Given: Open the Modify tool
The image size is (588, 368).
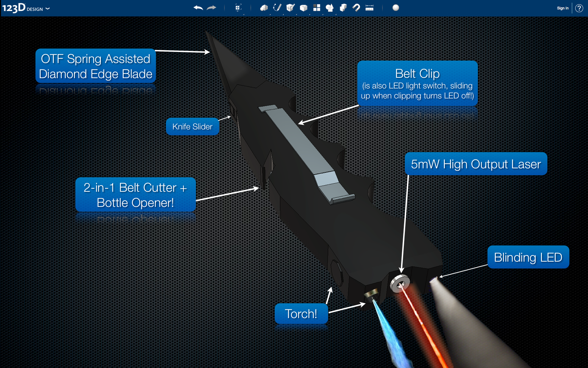Looking at the screenshot, I should click(304, 8).
